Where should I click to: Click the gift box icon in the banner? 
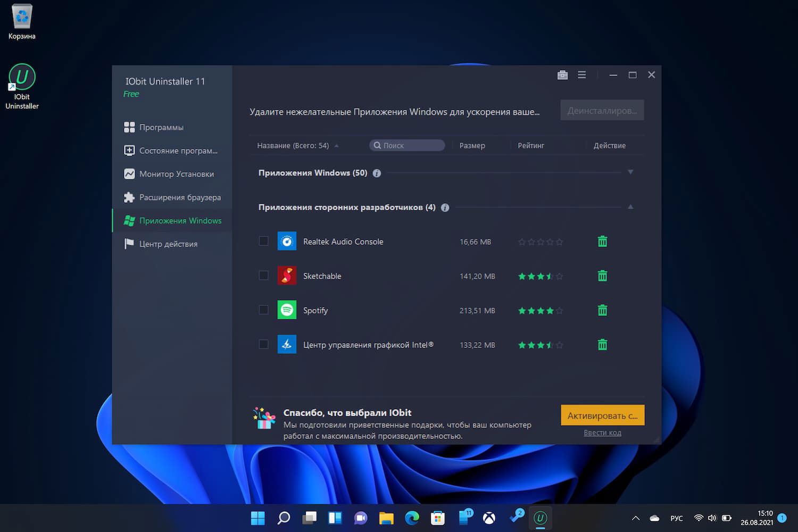(264, 418)
